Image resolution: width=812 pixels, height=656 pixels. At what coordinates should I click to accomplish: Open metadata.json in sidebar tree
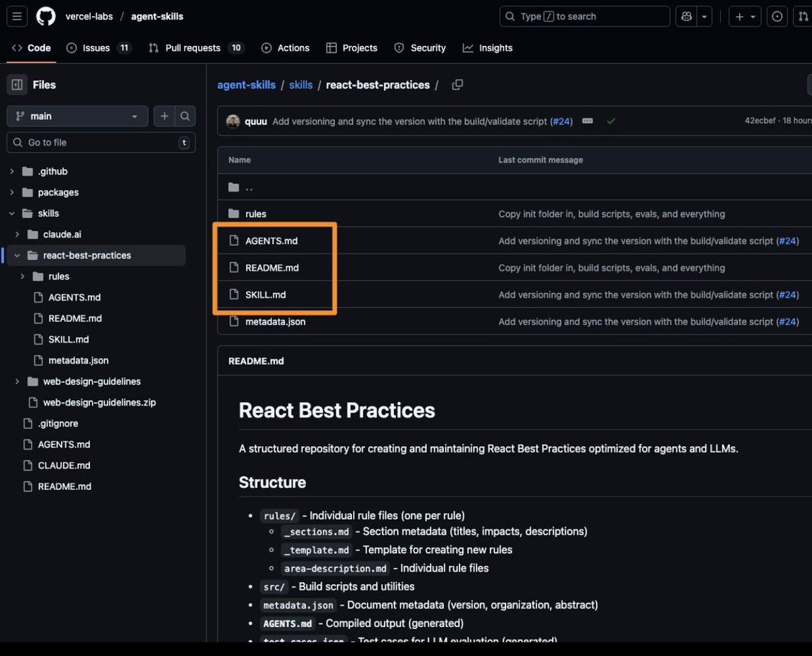click(x=78, y=360)
